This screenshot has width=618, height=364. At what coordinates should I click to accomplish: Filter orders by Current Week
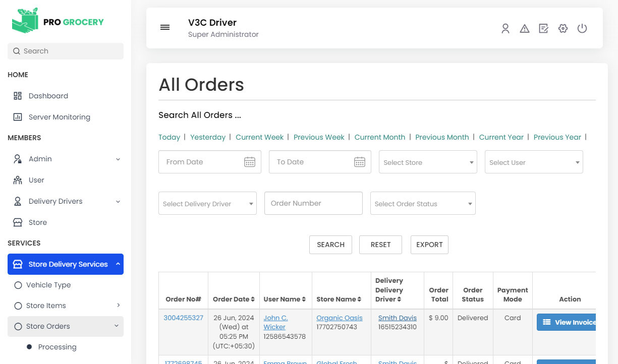coord(260,137)
